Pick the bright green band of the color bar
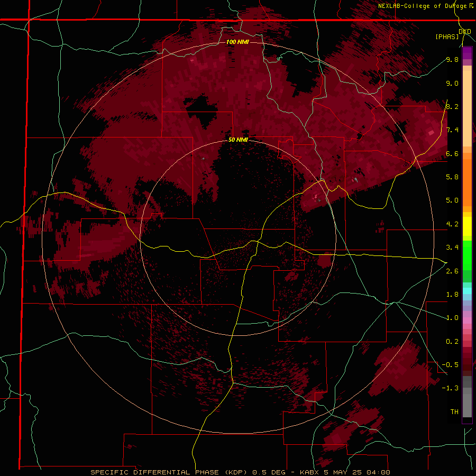 click(x=467, y=255)
